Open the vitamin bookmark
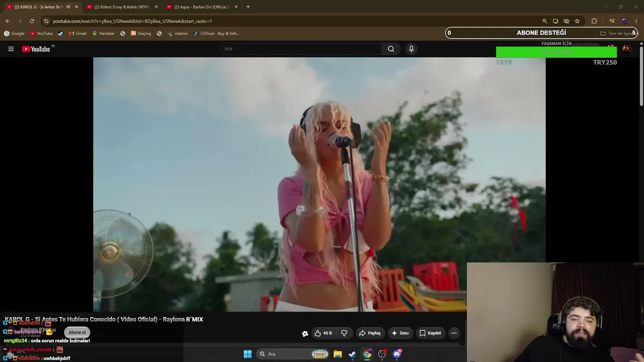This screenshot has height=362, width=644. [178, 34]
